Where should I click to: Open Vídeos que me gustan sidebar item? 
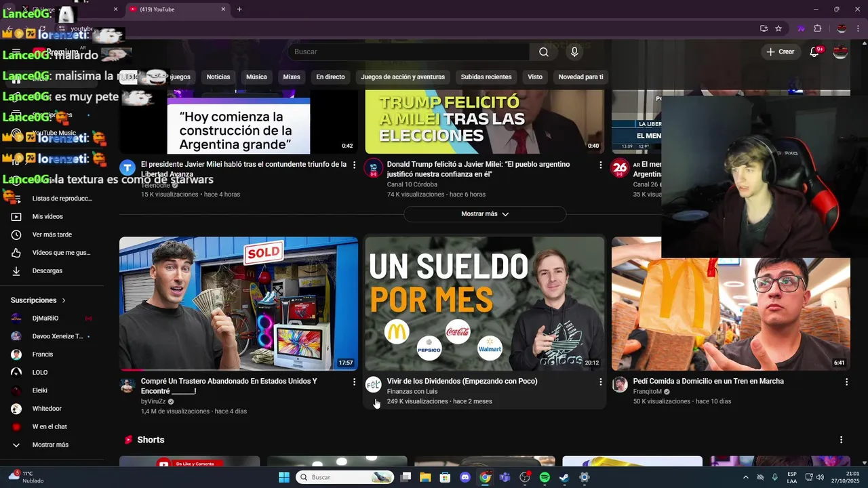click(x=52, y=253)
